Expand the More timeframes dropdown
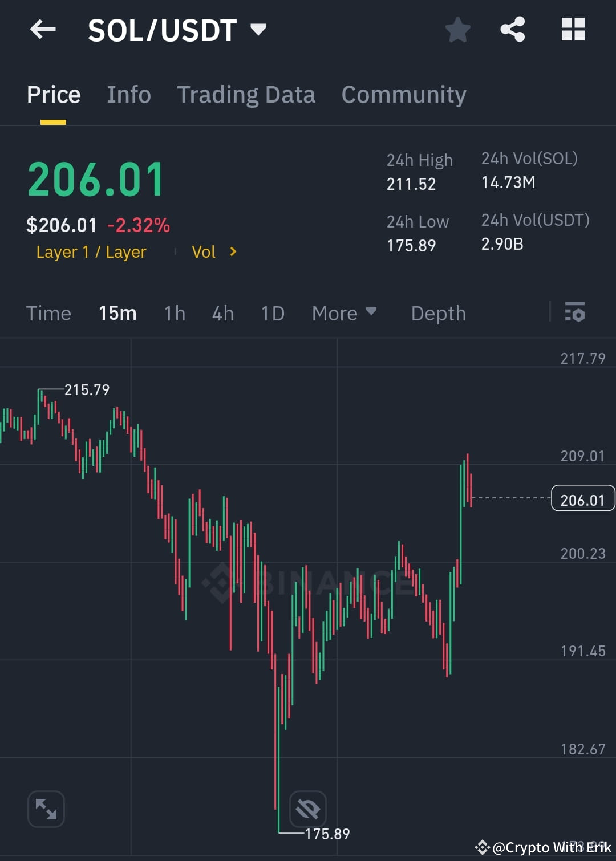The height and width of the screenshot is (861, 616). (x=344, y=313)
